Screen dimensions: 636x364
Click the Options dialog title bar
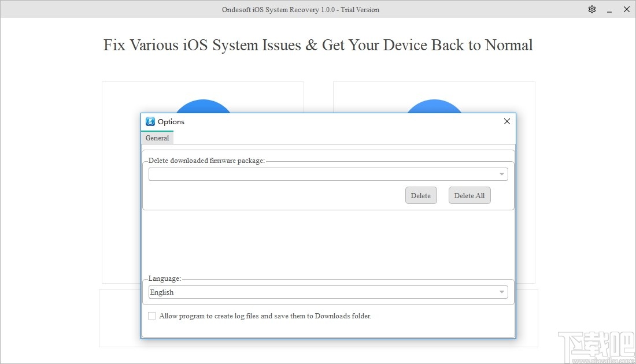(324, 121)
